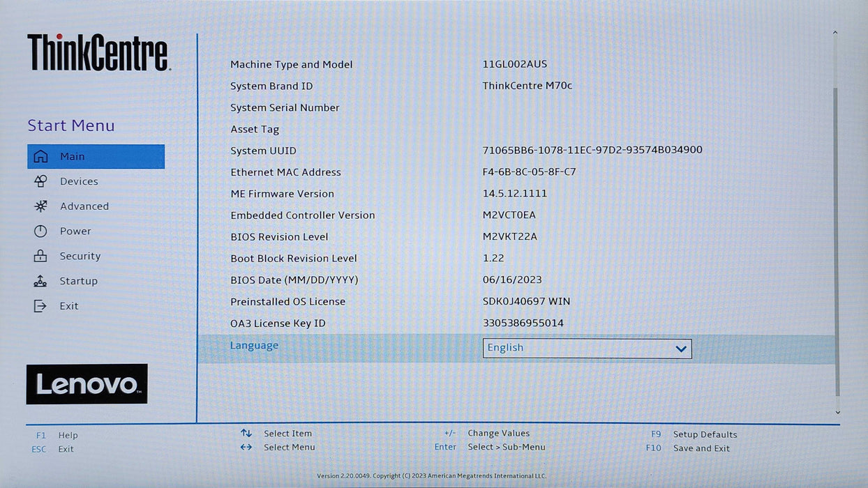Click the Machine Type and Model label
The width and height of the screenshot is (868, 488).
point(292,65)
